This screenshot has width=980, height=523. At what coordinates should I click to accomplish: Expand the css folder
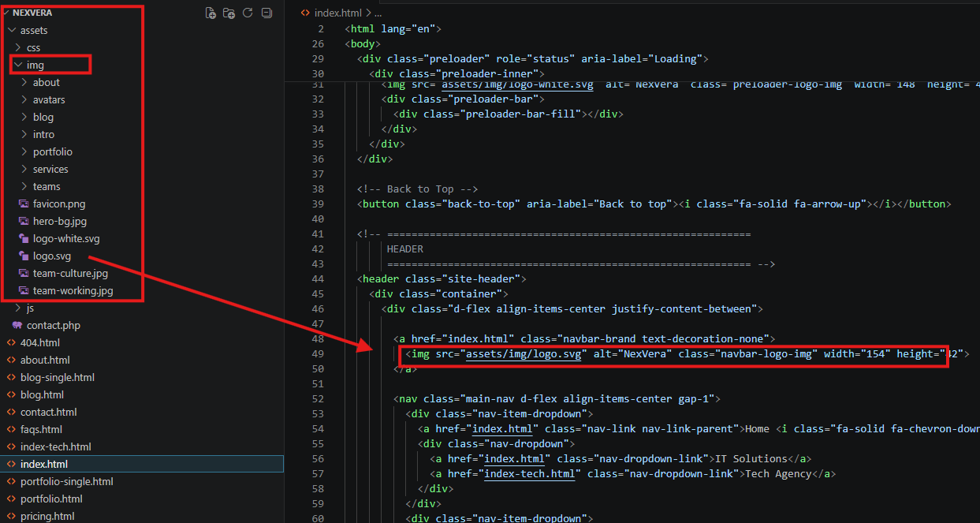pos(18,47)
